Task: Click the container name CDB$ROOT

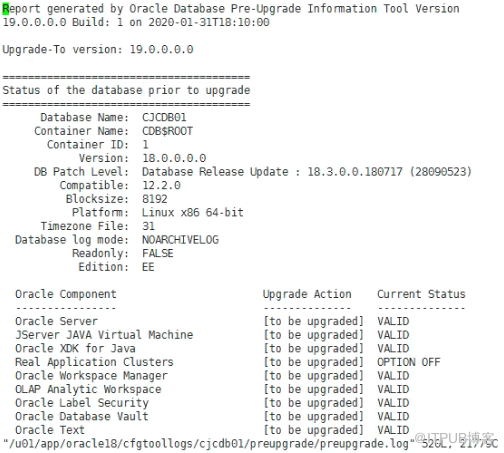Action: click(x=167, y=131)
